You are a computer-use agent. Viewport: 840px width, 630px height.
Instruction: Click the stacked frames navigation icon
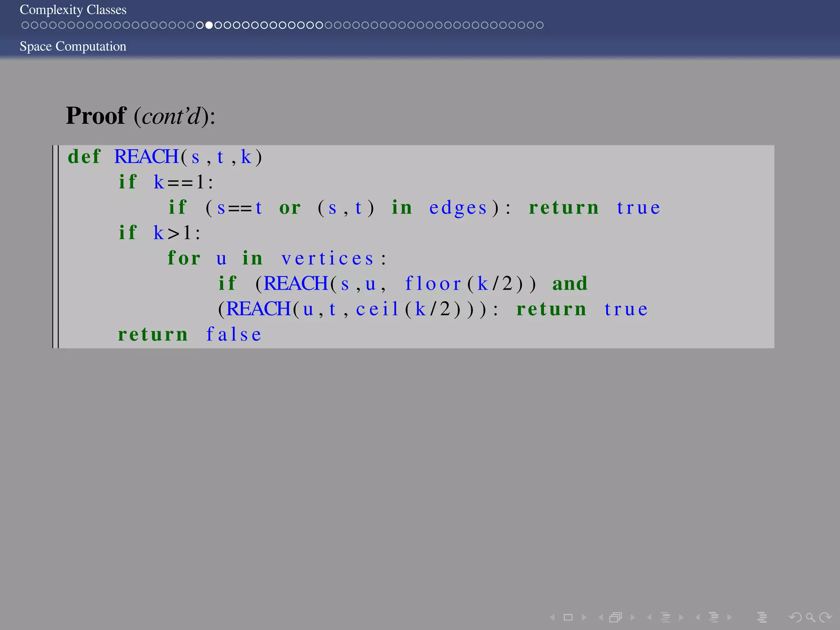(x=616, y=617)
